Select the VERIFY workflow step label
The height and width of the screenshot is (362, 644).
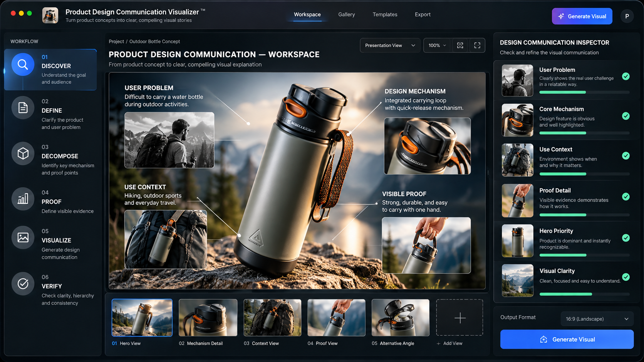(52, 286)
